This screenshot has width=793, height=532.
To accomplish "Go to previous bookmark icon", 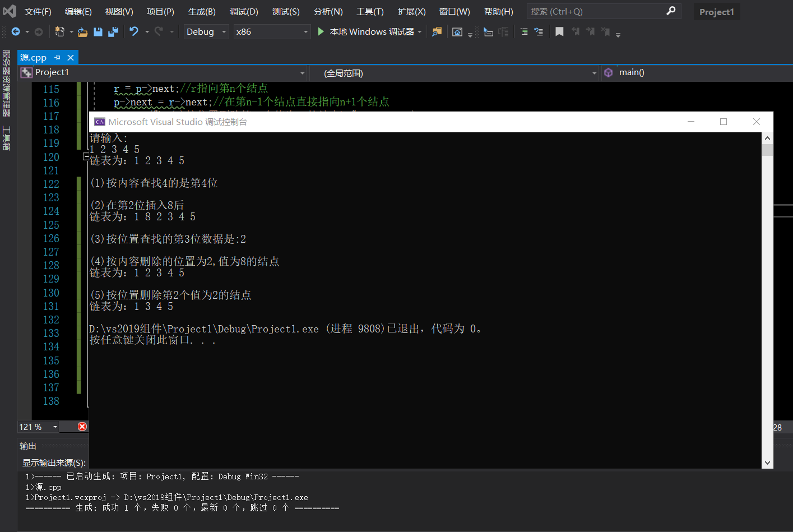I will [x=576, y=32].
